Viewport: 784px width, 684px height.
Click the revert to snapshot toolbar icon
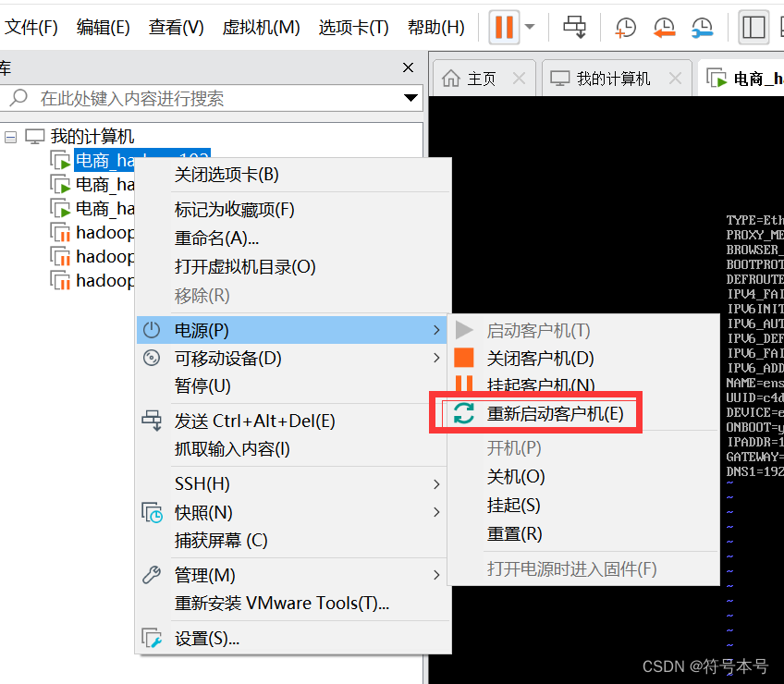point(664,28)
